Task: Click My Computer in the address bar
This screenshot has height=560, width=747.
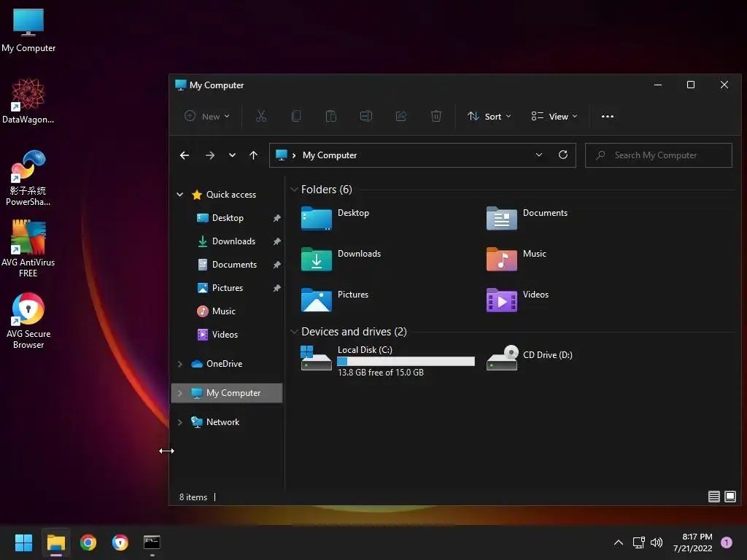Action: [x=330, y=155]
